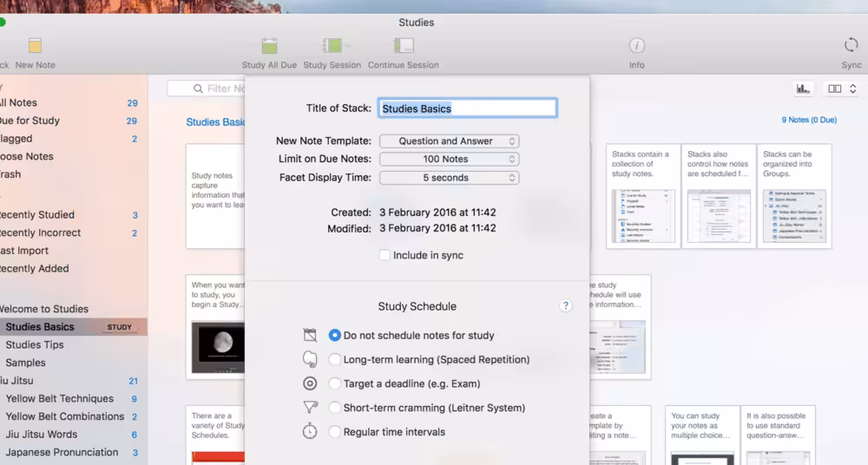Click the cramming funnel icon
This screenshot has height=465, width=868.
click(x=310, y=408)
